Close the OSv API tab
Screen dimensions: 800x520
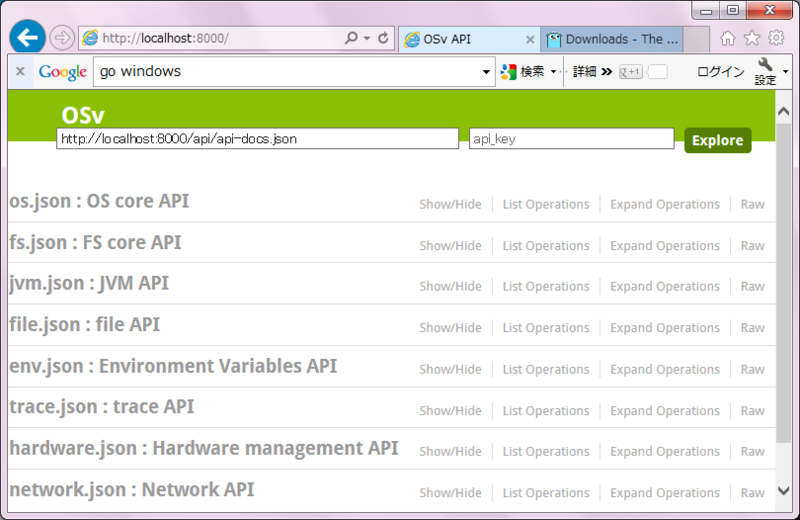(x=530, y=39)
